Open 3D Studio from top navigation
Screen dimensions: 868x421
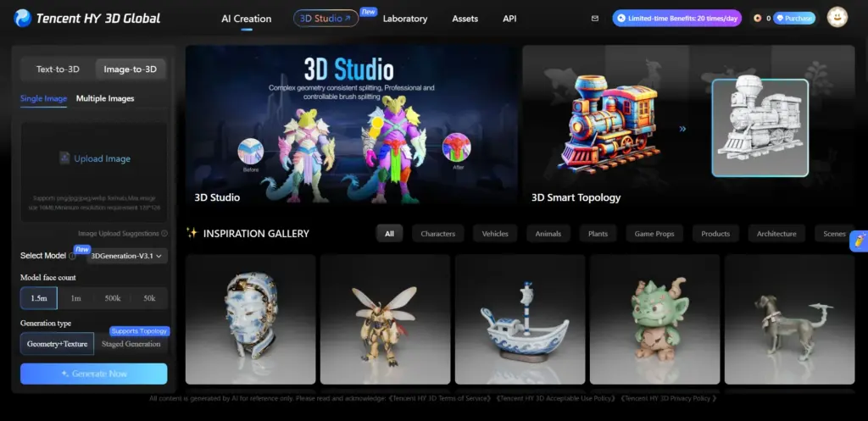[x=326, y=19]
